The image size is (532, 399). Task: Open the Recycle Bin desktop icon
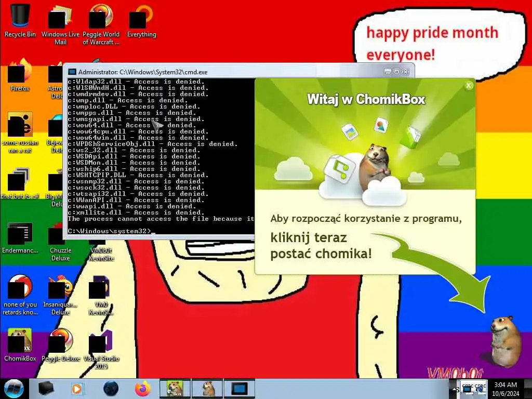click(20, 20)
